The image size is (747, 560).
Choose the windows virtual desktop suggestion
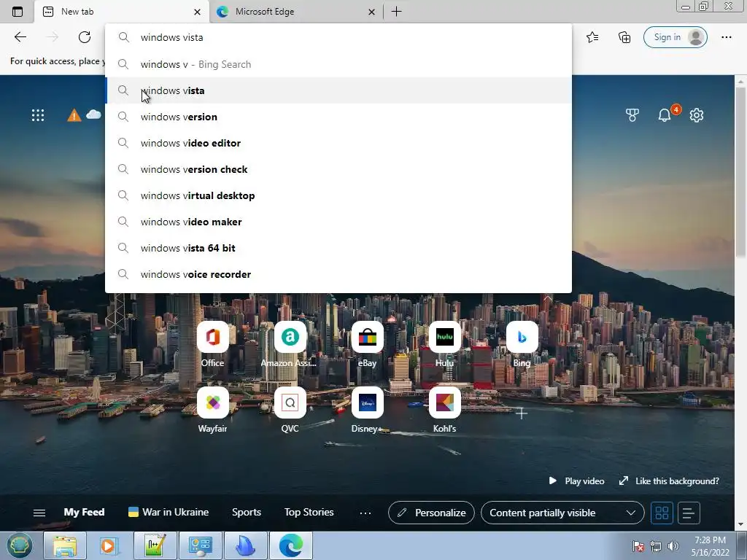[338, 195]
